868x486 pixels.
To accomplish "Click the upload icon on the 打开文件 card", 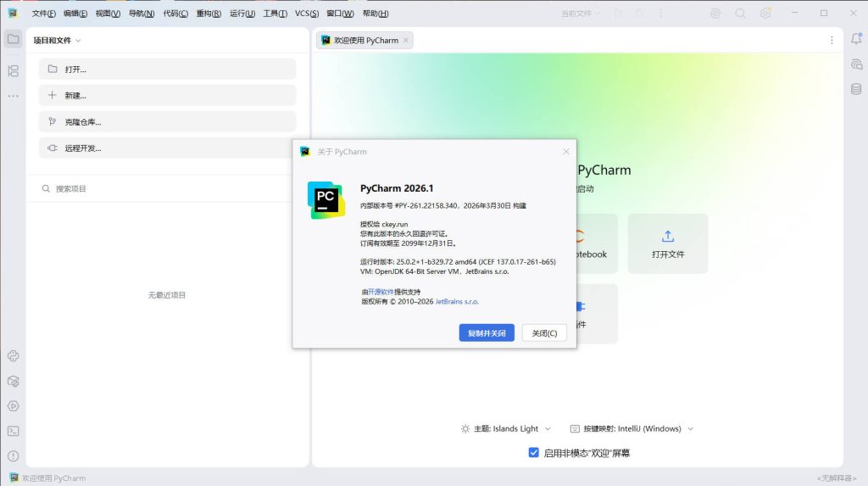I will (x=668, y=237).
